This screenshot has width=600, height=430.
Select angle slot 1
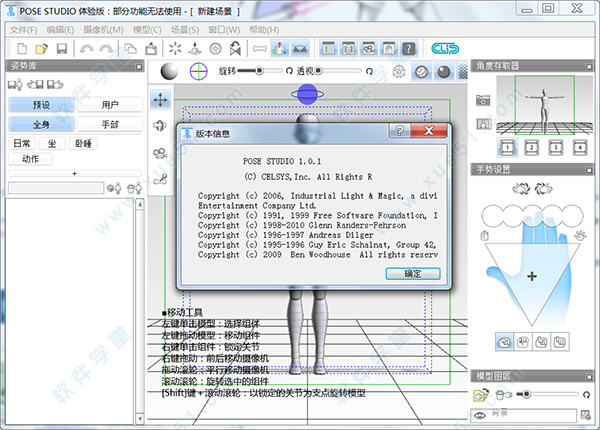click(x=507, y=147)
